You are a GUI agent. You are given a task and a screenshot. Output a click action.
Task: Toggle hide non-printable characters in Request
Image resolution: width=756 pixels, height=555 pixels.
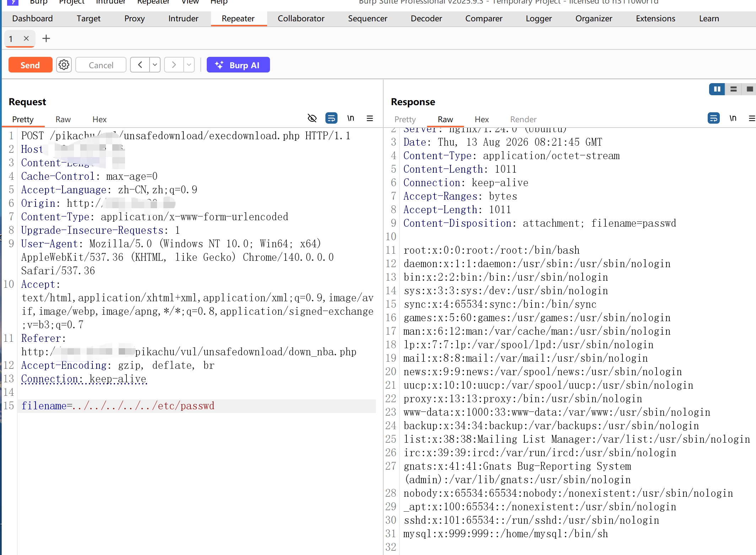pyautogui.click(x=312, y=118)
